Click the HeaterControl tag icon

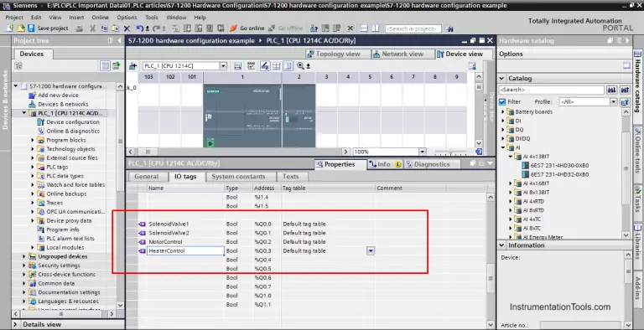coord(142,250)
